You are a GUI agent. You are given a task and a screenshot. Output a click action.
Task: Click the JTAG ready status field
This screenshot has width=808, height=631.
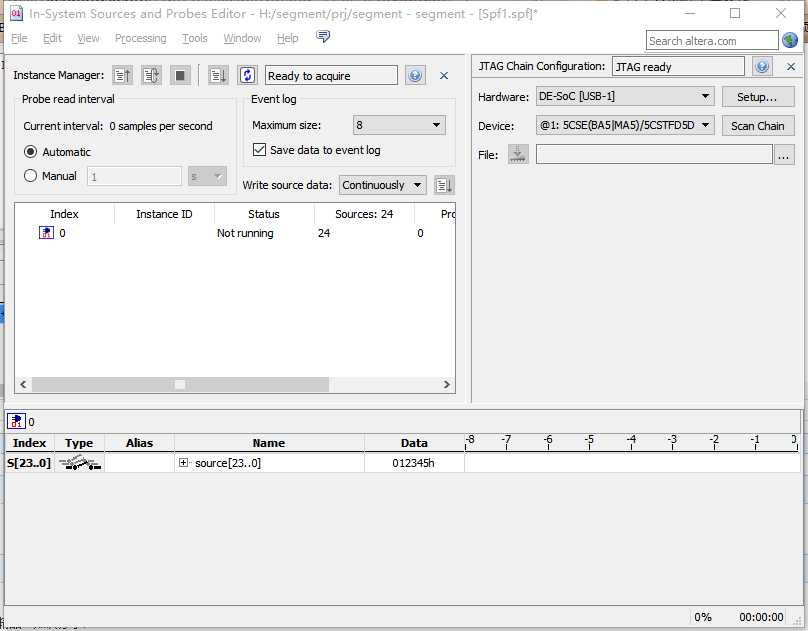678,66
